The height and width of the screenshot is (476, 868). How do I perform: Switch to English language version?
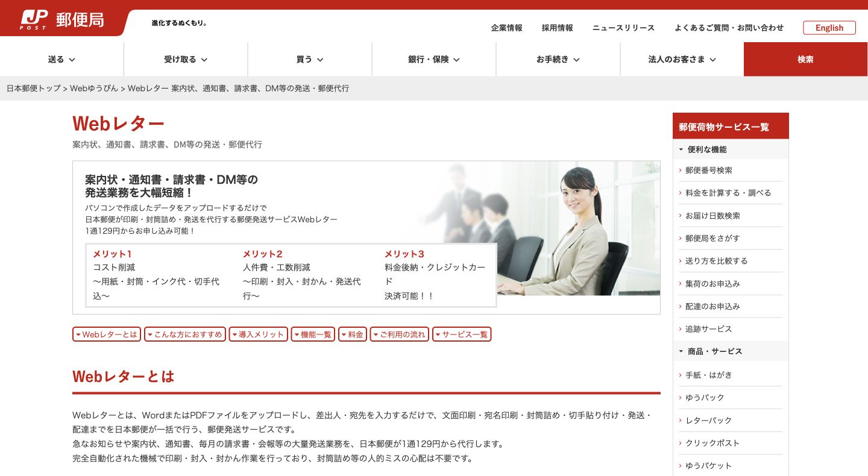[829, 28]
